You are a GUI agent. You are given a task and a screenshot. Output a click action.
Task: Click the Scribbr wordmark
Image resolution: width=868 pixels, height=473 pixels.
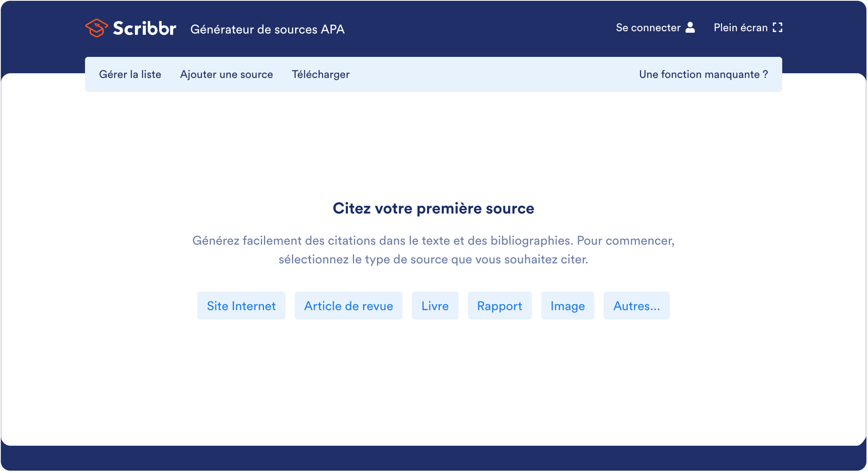(x=145, y=28)
